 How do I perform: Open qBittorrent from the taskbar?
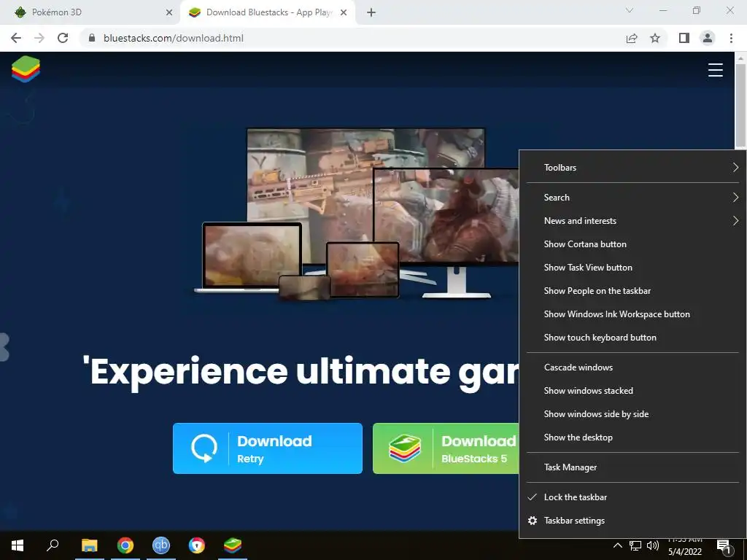pyautogui.click(x=161, y=545)
